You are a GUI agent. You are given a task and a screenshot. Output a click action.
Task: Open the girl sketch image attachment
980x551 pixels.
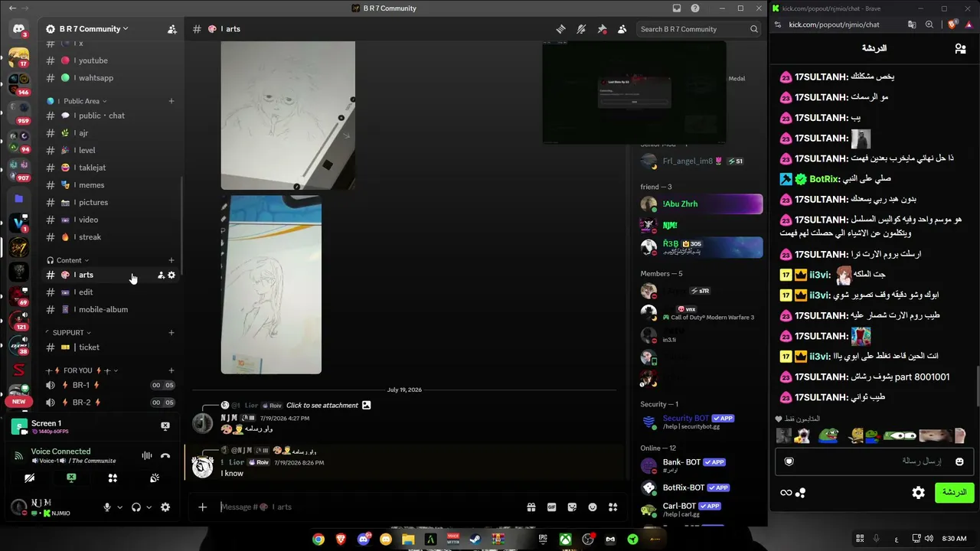[271, 285]
